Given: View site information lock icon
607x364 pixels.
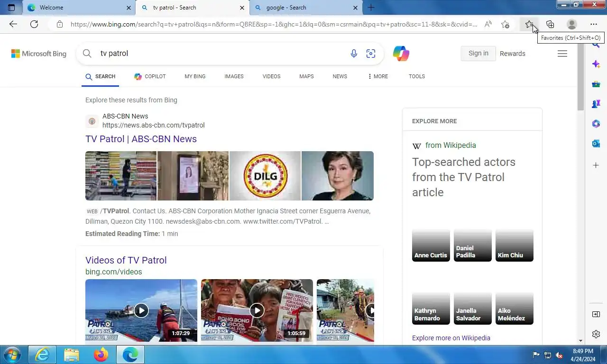Looking at the screenshot, I should click(x=59, y=24).
